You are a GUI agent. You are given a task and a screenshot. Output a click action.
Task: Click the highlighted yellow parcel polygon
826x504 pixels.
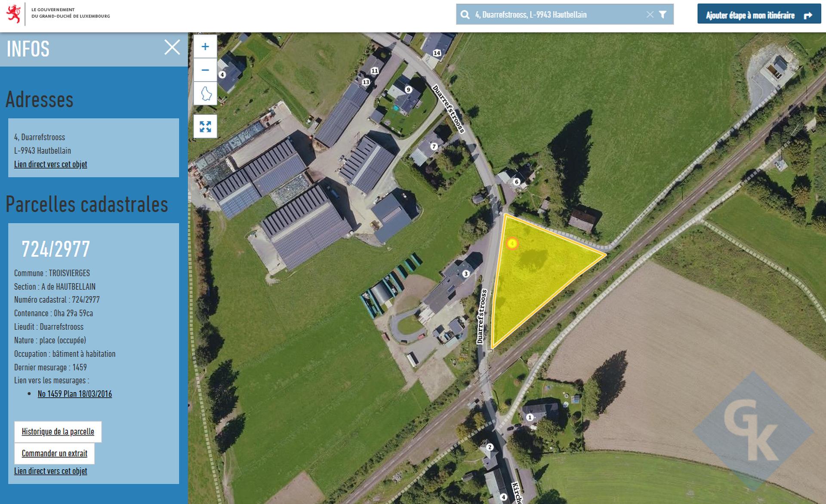533,275
